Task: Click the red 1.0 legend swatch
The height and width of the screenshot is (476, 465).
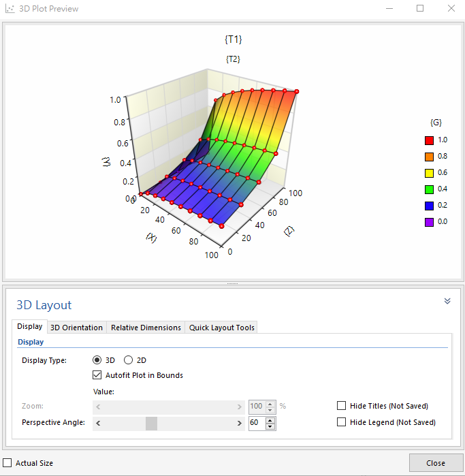Action: click(429, 140)
